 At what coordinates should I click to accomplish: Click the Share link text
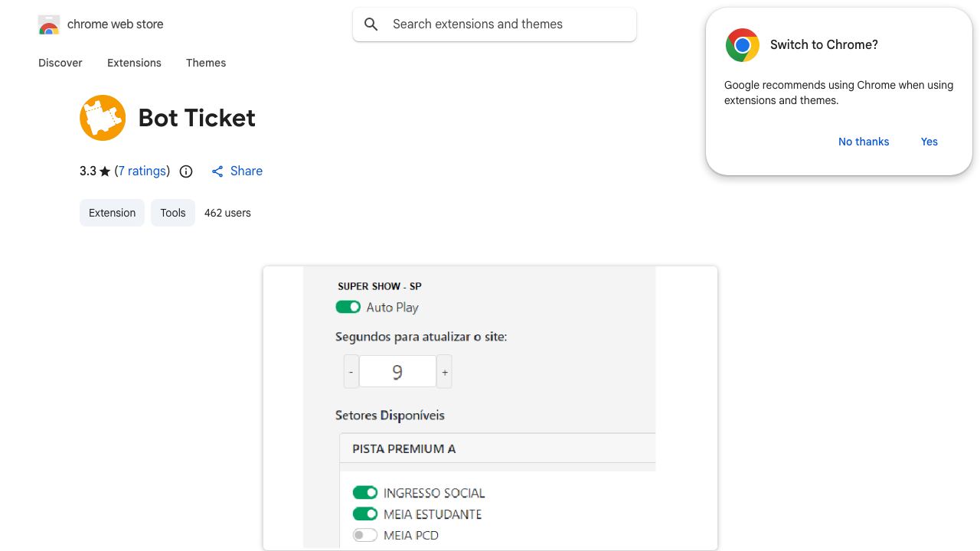[247, 171]
